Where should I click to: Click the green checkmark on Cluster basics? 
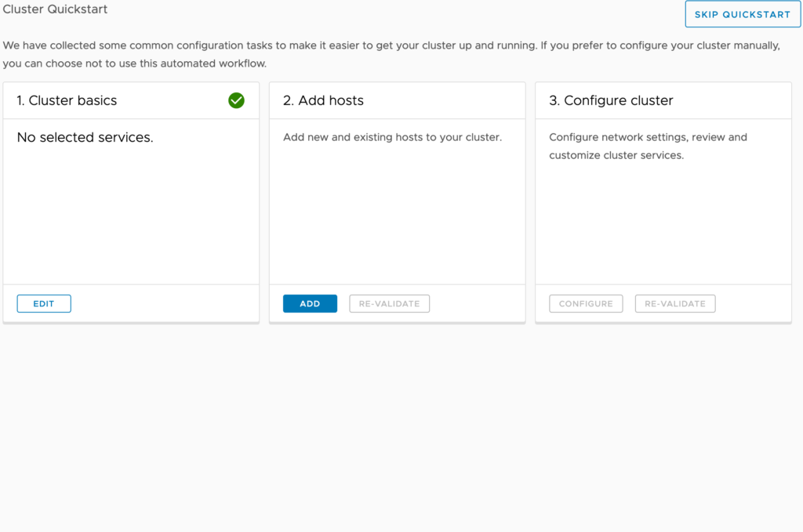(236, 100)
